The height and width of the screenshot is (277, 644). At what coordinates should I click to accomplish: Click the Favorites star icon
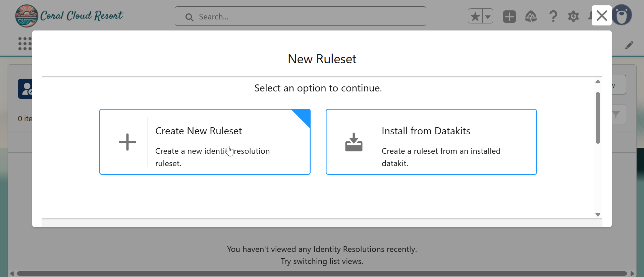[475, 16]
